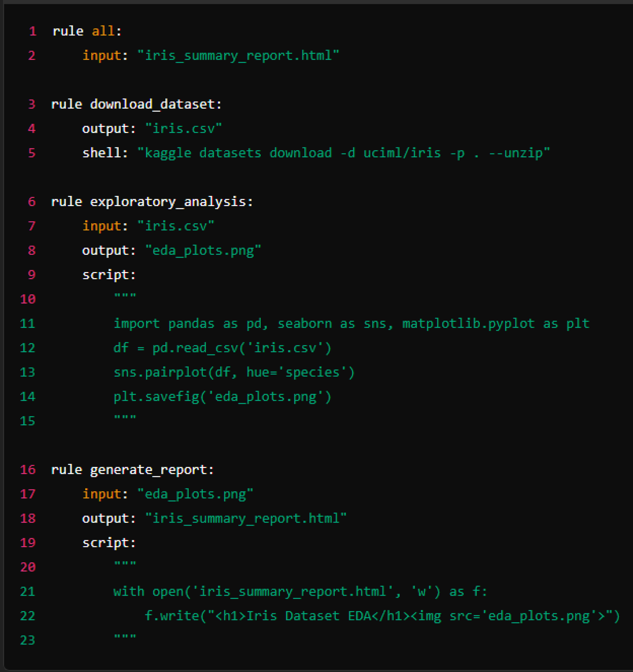Click the "all" rule name keyword

click(103, 32)
